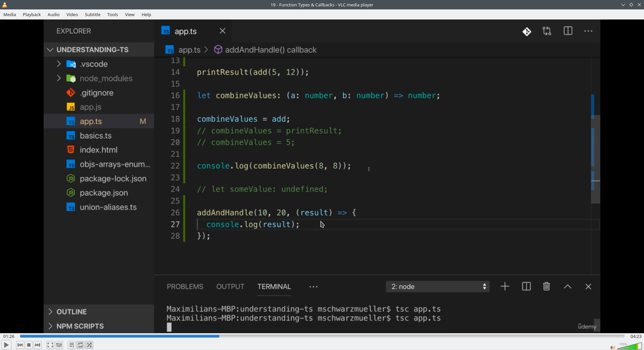
Task: Skip to next media in VLC
Action: [38, 345]
